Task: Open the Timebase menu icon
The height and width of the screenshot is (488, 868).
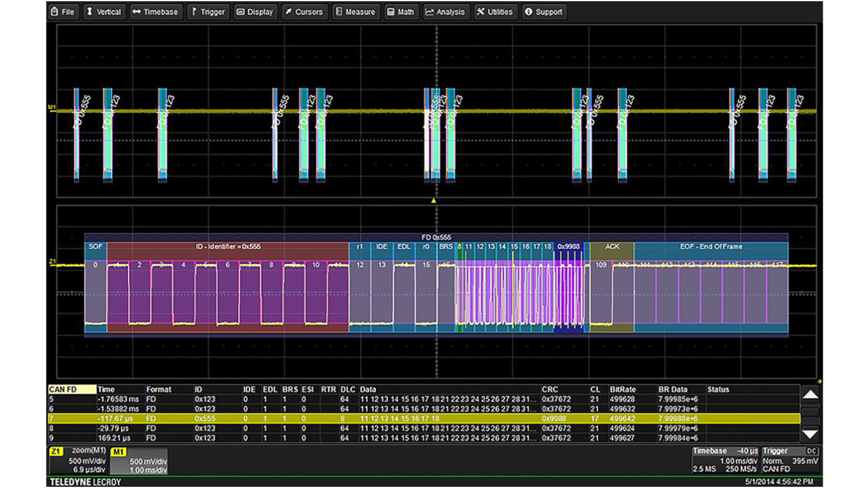Action: click(x=136, y=11)
